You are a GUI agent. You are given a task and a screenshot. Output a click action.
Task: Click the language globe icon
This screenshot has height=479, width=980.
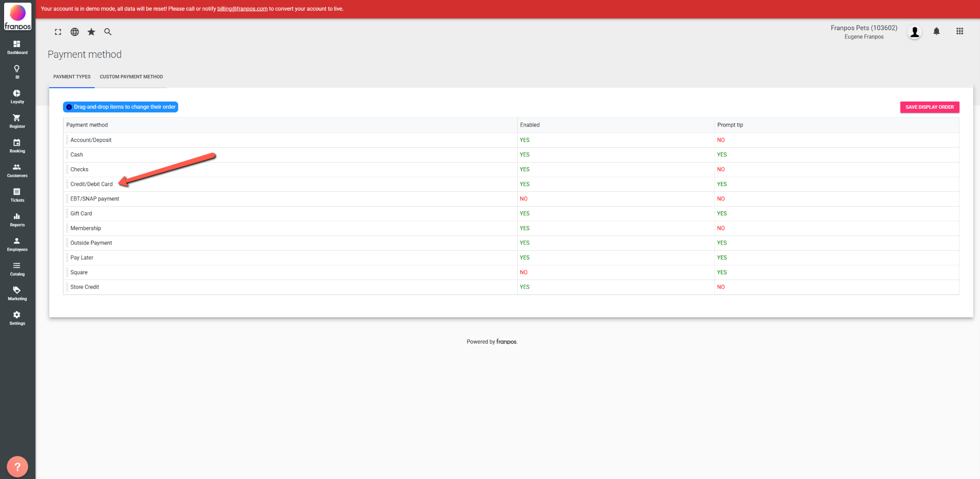(75, 32)
